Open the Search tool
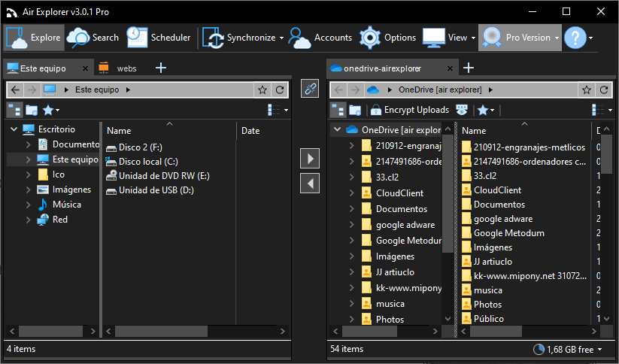 [x=93, y=38]
